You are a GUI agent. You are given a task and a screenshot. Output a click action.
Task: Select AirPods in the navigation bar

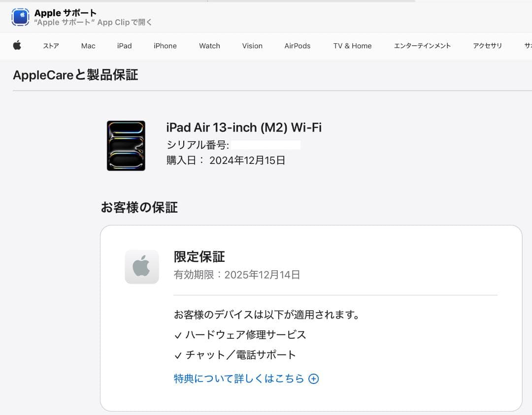pos(297,46)
